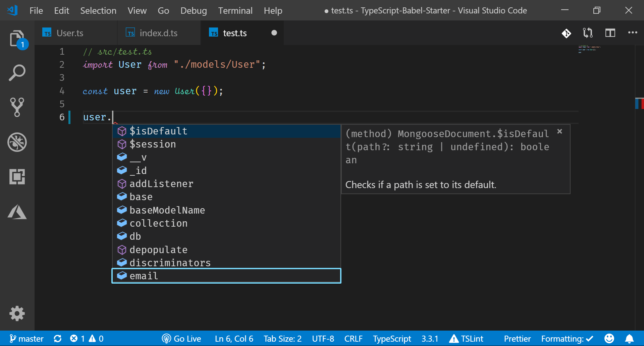
Task: Change the Tab Size: 2 setting
Action: click(x=282, y=339)
